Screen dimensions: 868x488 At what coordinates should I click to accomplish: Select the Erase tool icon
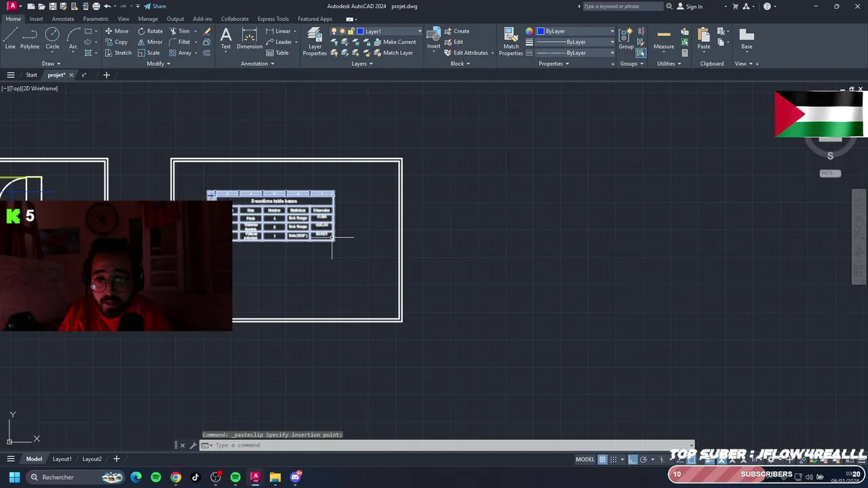pos(207,31)
